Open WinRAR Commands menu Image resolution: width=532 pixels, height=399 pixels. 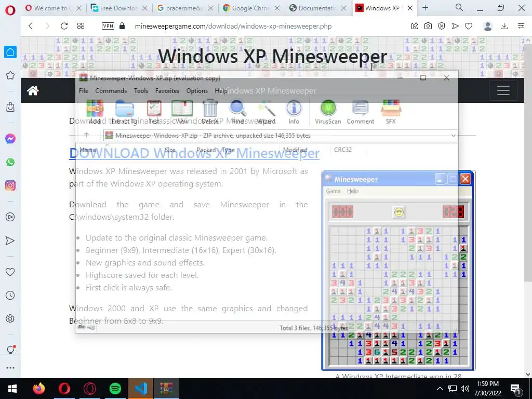pyautogui.click(x=111, y=90)
